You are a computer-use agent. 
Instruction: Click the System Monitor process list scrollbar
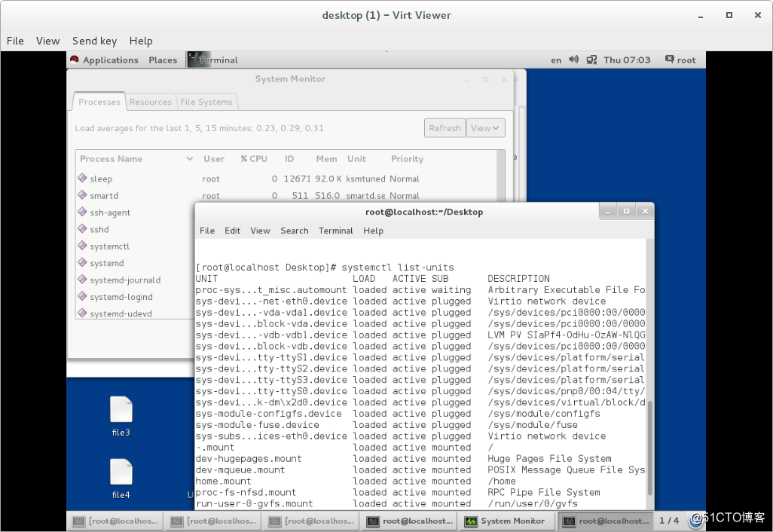pos(501,175)
